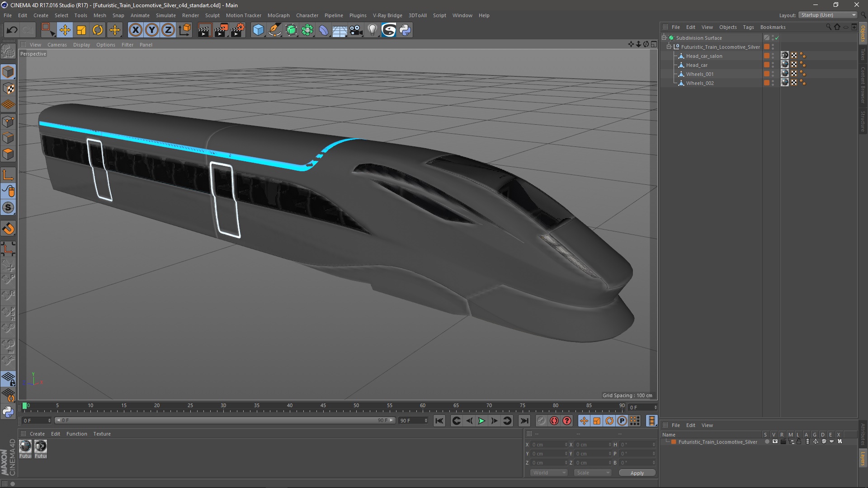Click the Apply button
This screenshot has width=868, height=488.
click(x=637, y=473)
